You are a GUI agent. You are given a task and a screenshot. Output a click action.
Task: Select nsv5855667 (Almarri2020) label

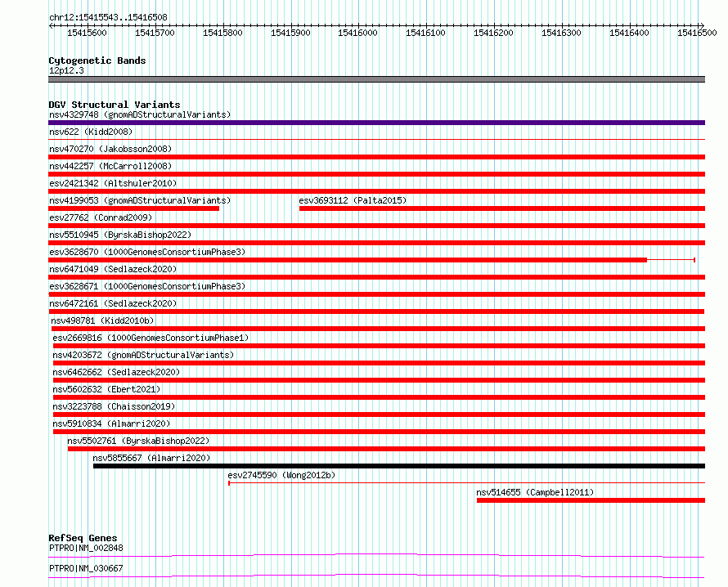[151, 458]
